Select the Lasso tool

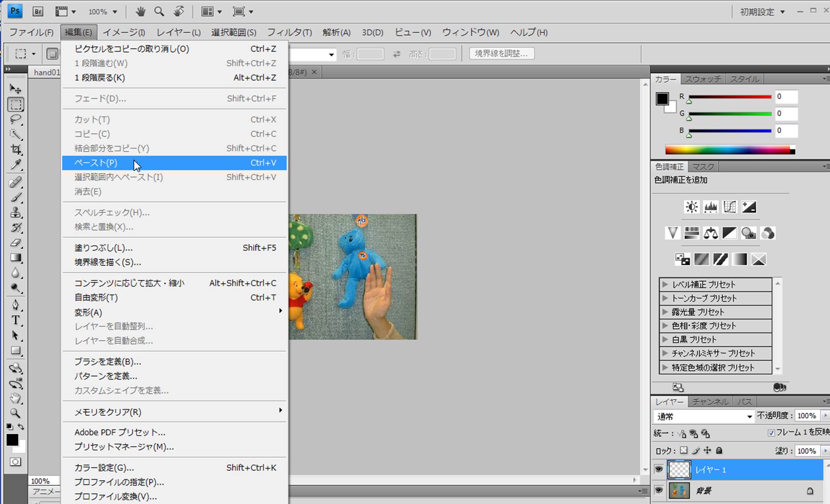point(16,119)
